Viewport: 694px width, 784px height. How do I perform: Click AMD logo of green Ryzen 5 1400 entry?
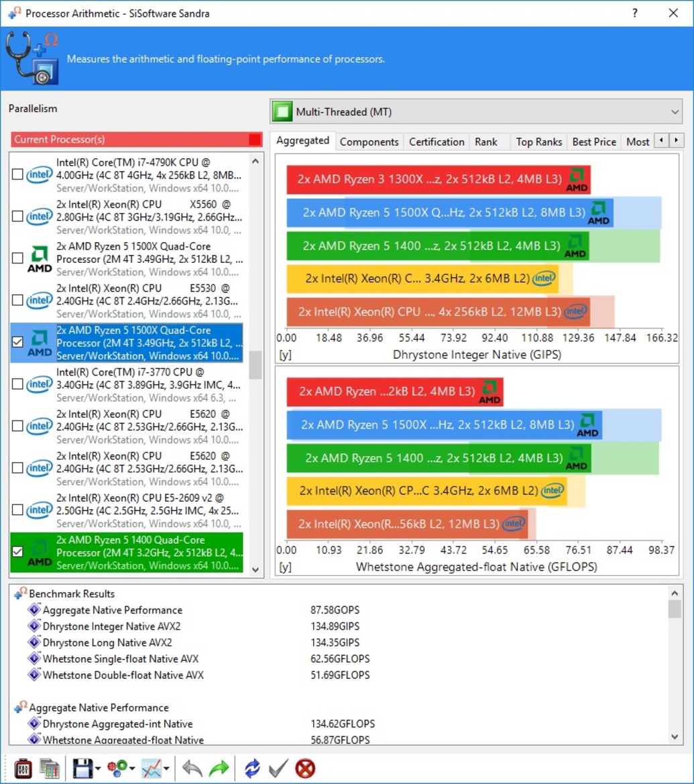click(x=40, y=553)
